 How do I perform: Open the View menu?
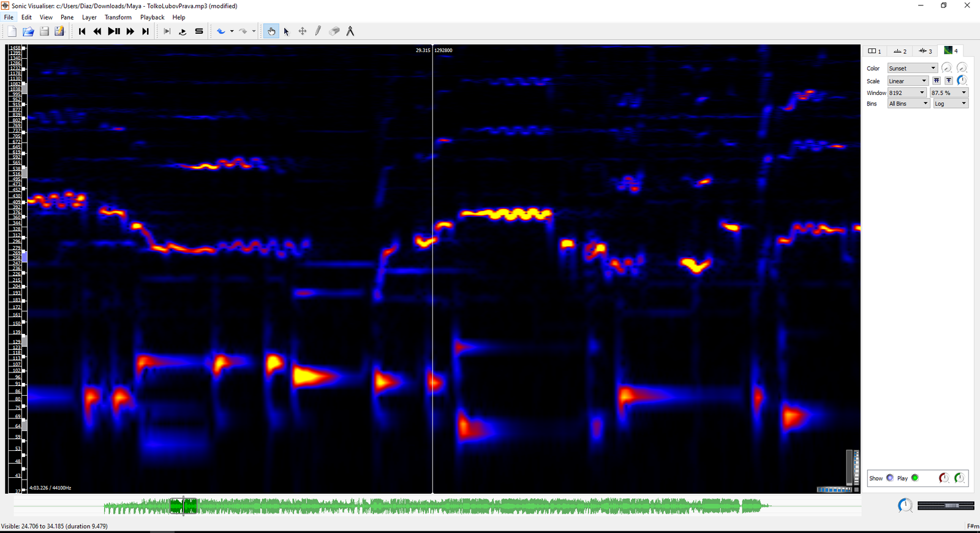[x=46, y=17]
